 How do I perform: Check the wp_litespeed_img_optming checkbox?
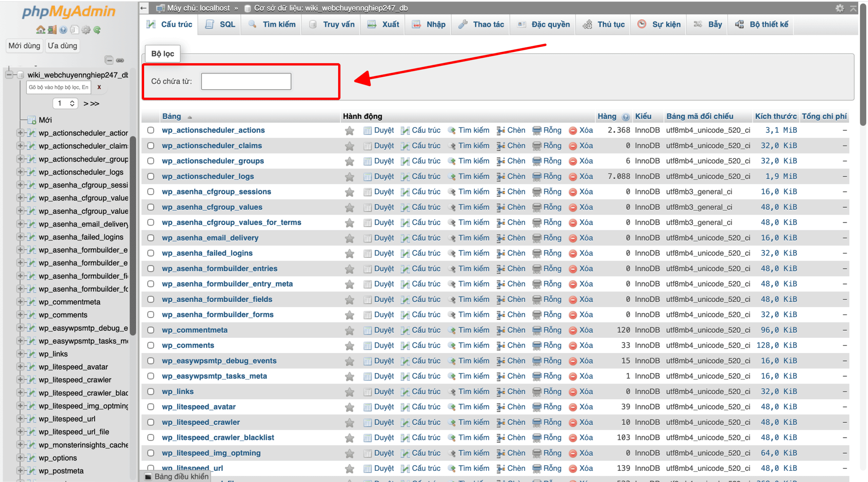pyautogui.click(x=151, y=453)
